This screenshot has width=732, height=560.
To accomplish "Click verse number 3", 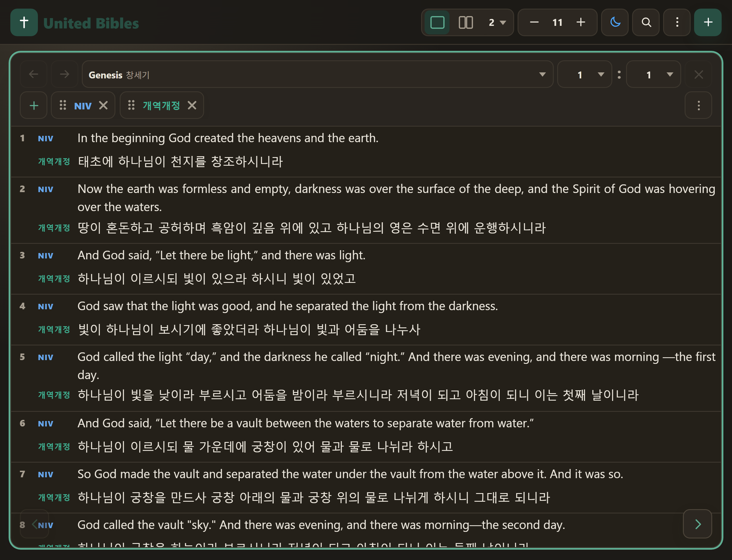I will pos(22,255).
